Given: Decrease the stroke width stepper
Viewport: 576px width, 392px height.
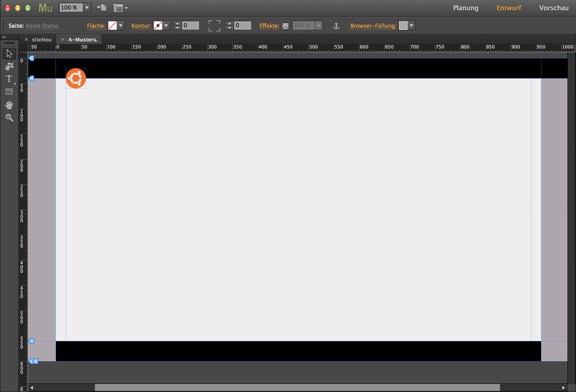Looking at the screenshot, I should coord(177,28).
